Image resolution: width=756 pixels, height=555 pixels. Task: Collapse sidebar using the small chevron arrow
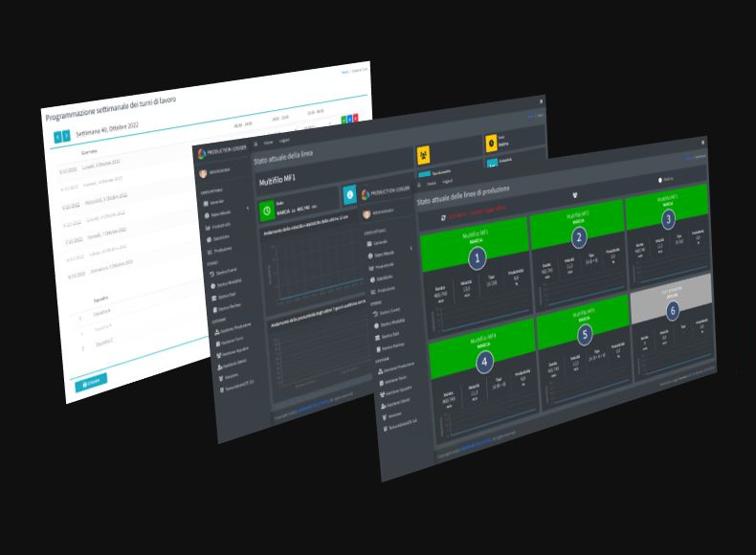click(412, 248)
